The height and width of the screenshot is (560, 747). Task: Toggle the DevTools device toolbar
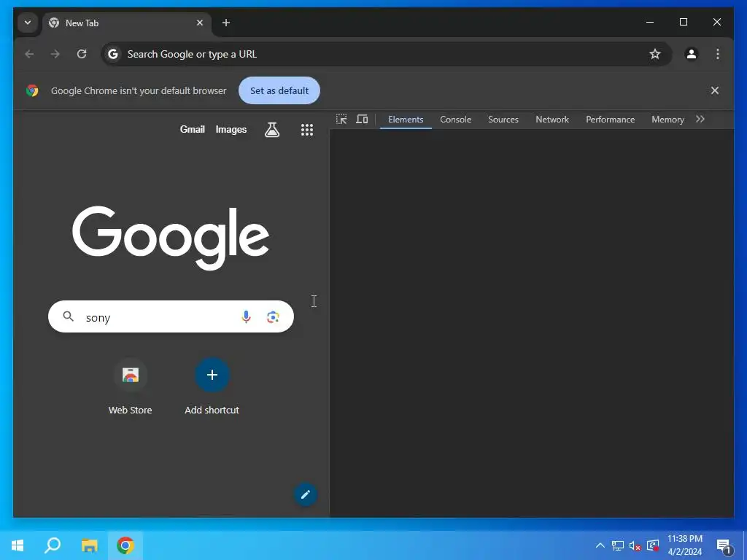(x=362, y=120)
